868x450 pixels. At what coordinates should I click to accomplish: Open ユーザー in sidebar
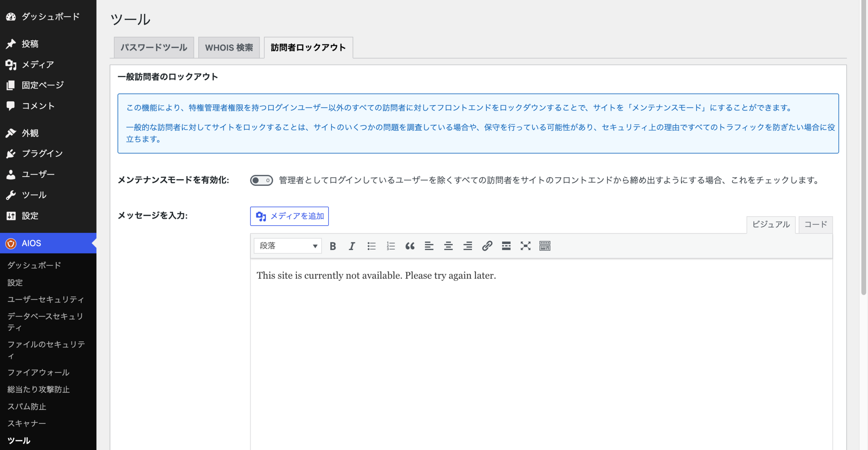point(48,174)
